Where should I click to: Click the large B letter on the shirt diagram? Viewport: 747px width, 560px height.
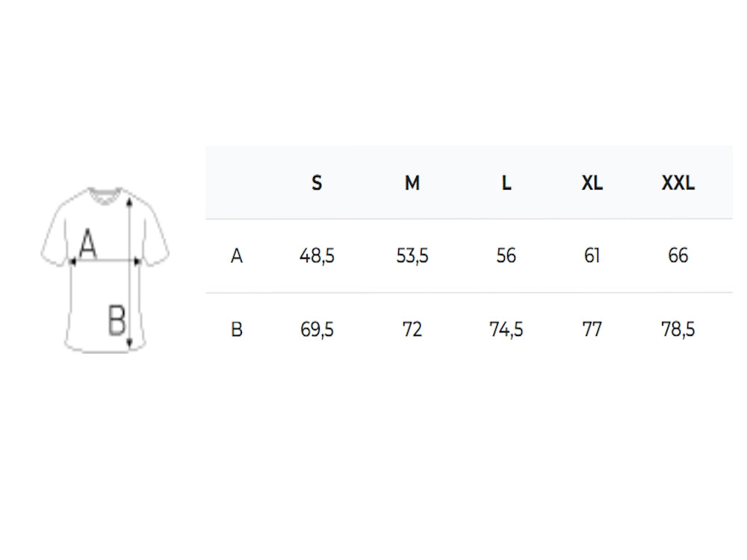117,321
